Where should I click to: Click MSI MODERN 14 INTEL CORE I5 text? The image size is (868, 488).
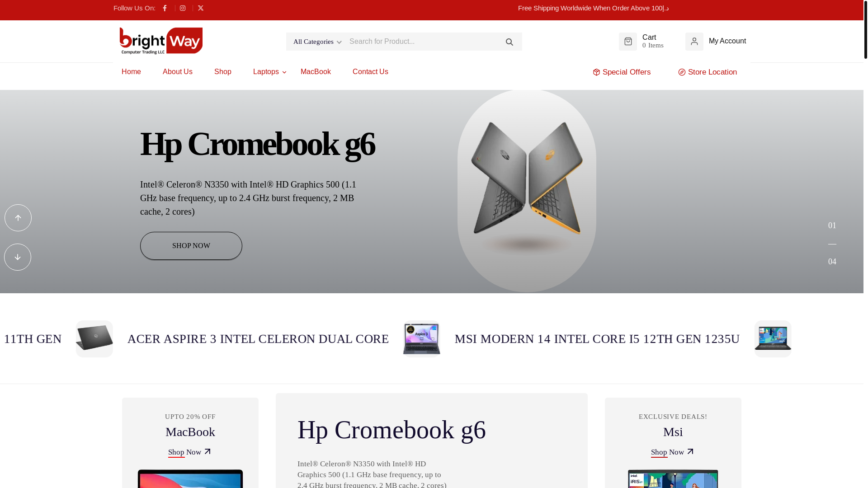[597, 339]
